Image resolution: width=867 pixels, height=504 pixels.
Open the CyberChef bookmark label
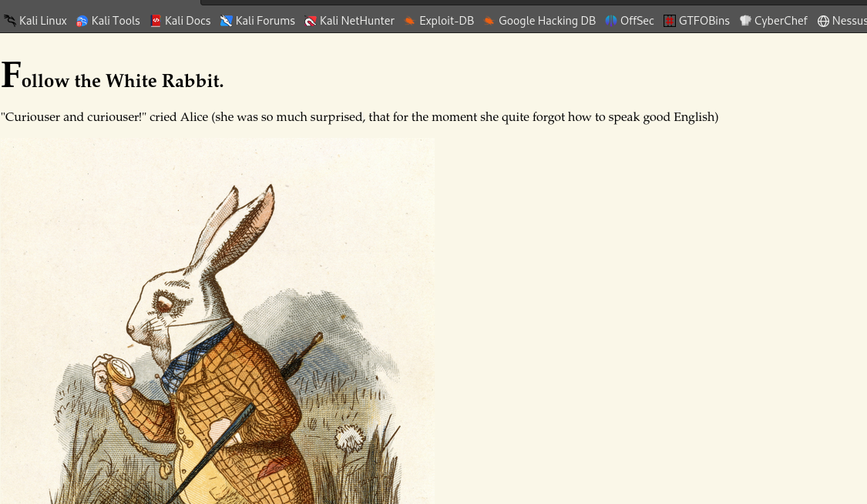tap(781, 21)
